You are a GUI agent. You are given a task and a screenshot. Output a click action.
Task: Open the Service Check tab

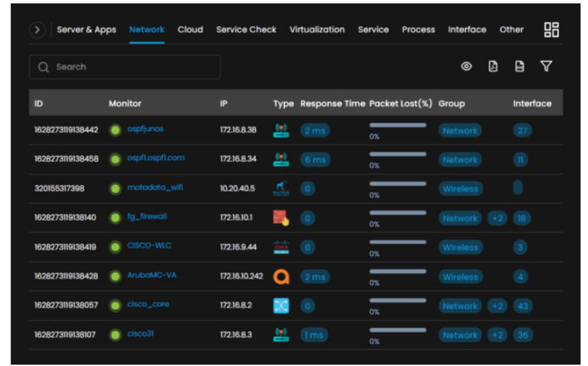pyautogui.click(x=246, y=30)
